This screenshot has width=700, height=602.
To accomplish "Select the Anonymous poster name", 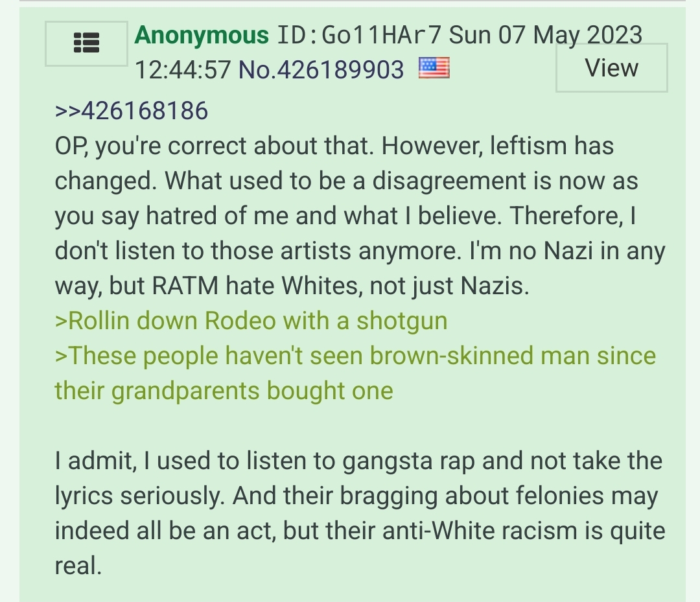I will tap(202, 35).
